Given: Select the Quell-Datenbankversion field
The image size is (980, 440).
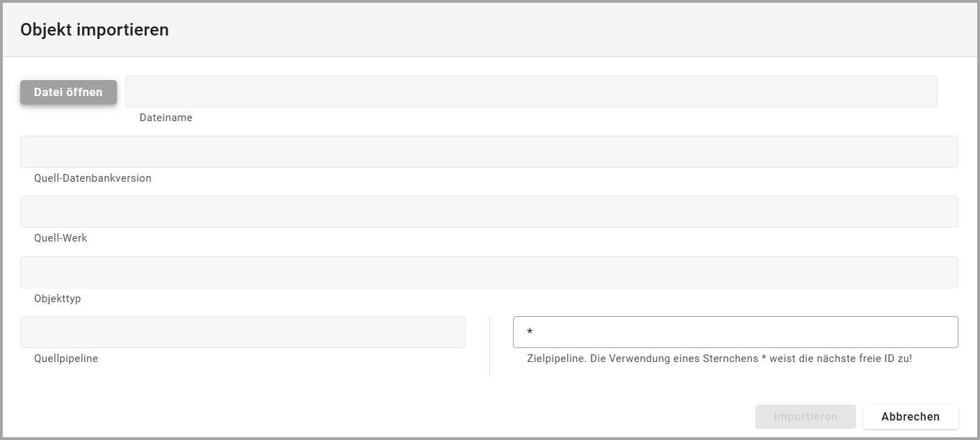Looking at the screenshot, I should pyautogui.click(x=489, y=152).
